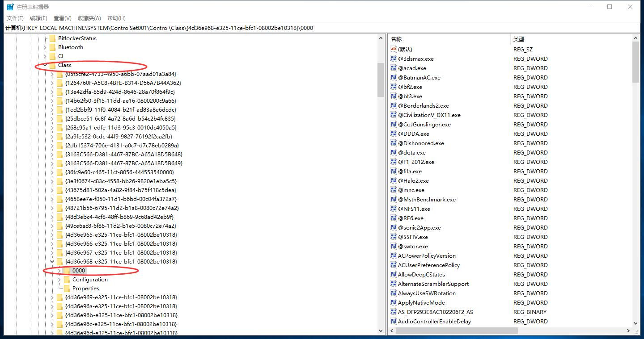This screenshot has width=644, height=339.
Task: Open the 收藏夹(A) menu
Action: [x=89, y=18]
